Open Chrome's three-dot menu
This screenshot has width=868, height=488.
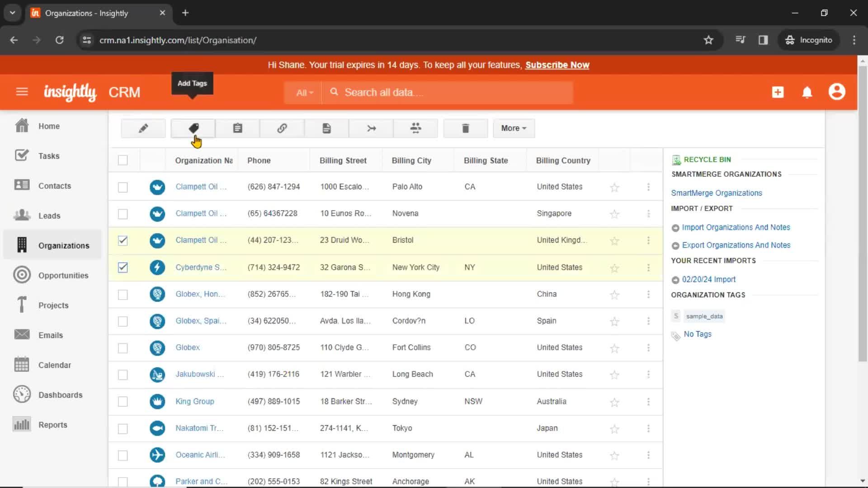[854, 40]
